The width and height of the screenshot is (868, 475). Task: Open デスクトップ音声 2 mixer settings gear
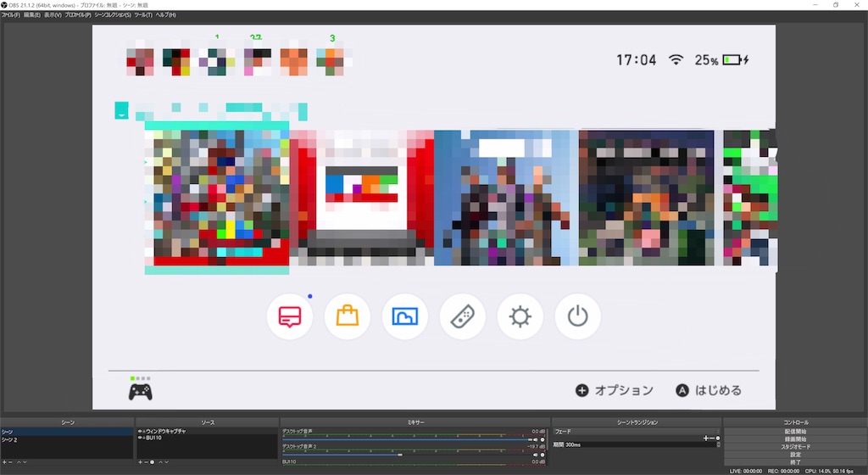tap(542, 455)
